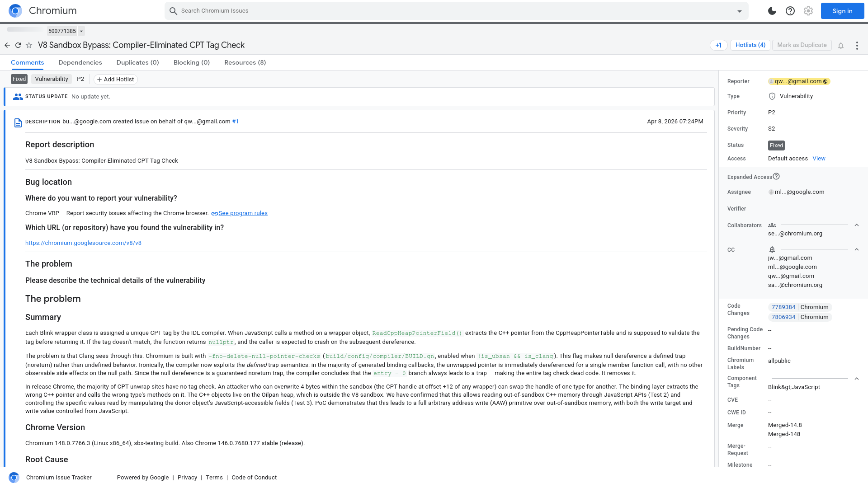Open the three-dot more options menu
Screen dimensions: 868x488
point(857,46)
